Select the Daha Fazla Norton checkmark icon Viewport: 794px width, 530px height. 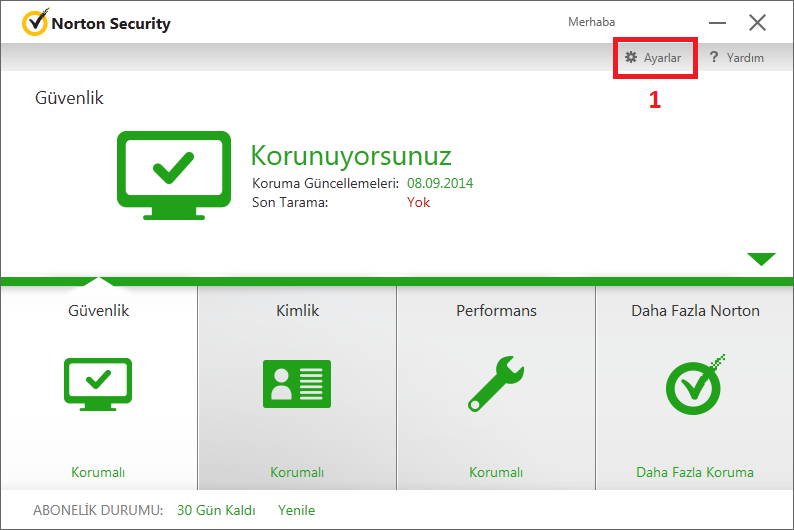coord(695,385)
